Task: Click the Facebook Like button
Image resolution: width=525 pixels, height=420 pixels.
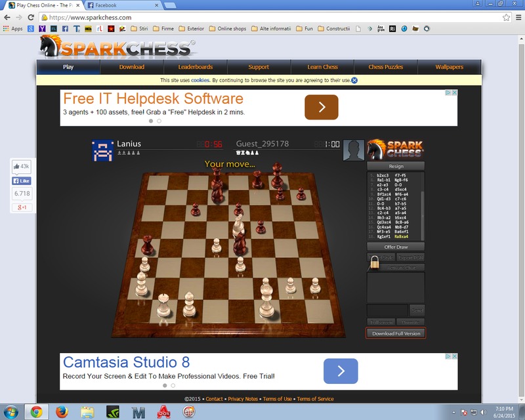Action: tap(22, 181)
